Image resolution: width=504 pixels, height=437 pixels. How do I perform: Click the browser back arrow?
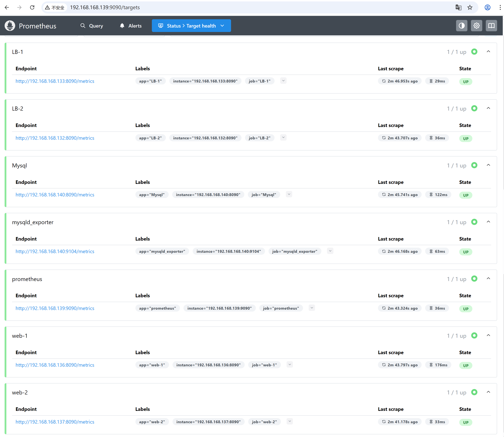point(7,7)
